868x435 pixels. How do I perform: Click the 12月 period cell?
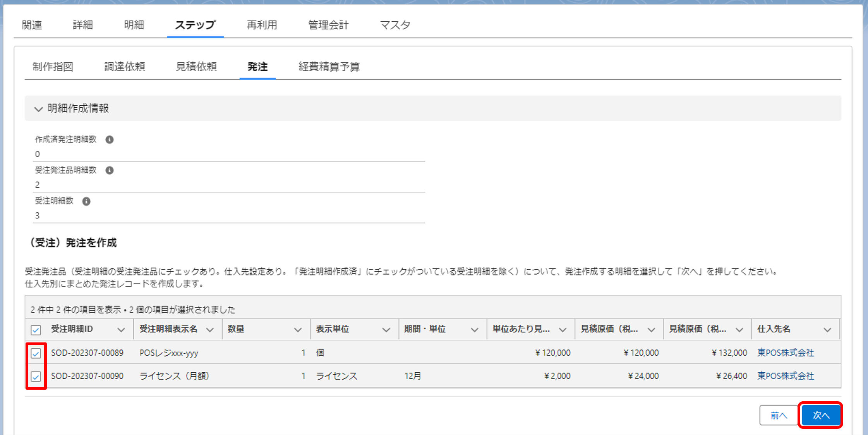(412, 376)
